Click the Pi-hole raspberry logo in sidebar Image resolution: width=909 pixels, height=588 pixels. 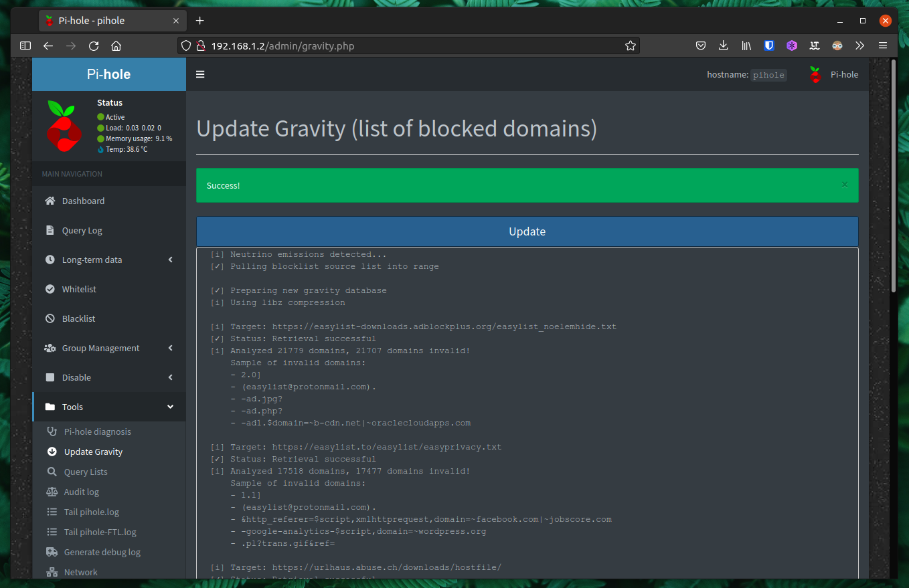(x=64, y=125)
